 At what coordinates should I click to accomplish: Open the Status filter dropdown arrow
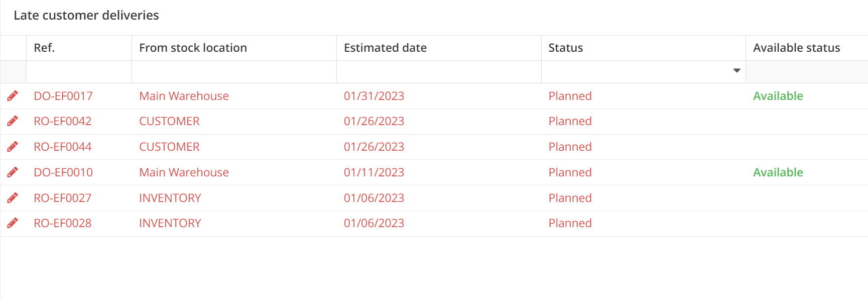736,71
